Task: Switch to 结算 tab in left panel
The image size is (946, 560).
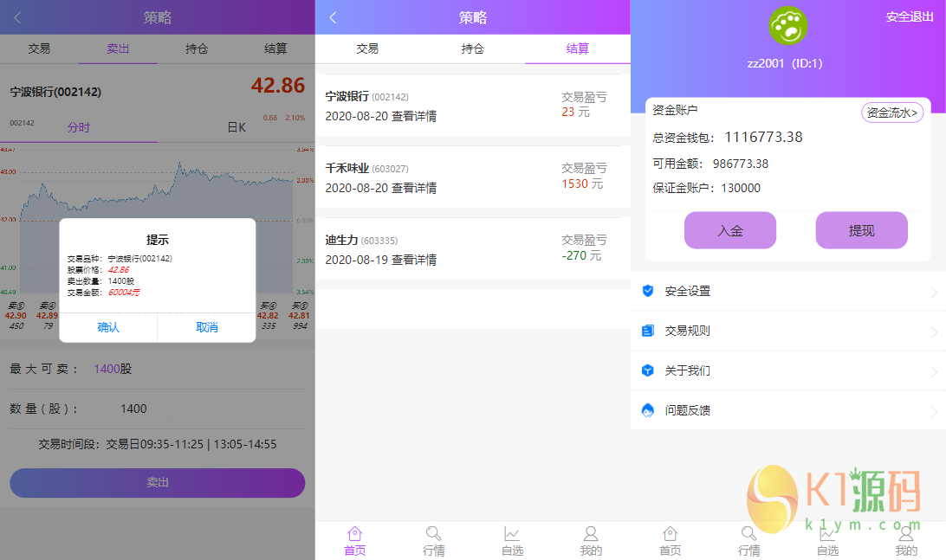Action: point(275,48)
